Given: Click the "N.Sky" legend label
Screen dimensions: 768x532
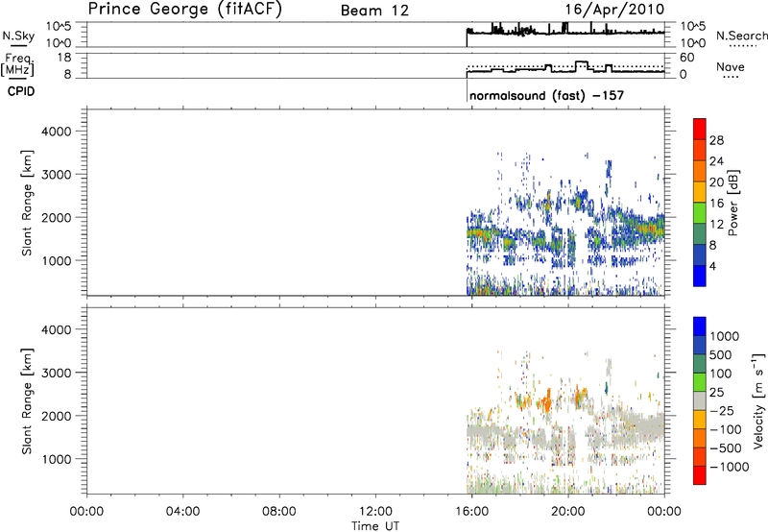Looking at the screenshot, I should click(x=18, y=36).
